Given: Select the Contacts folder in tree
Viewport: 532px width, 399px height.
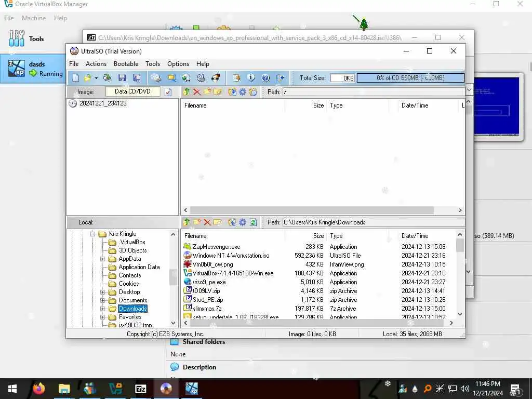Looking at the screenshot, I should [129, 275].
